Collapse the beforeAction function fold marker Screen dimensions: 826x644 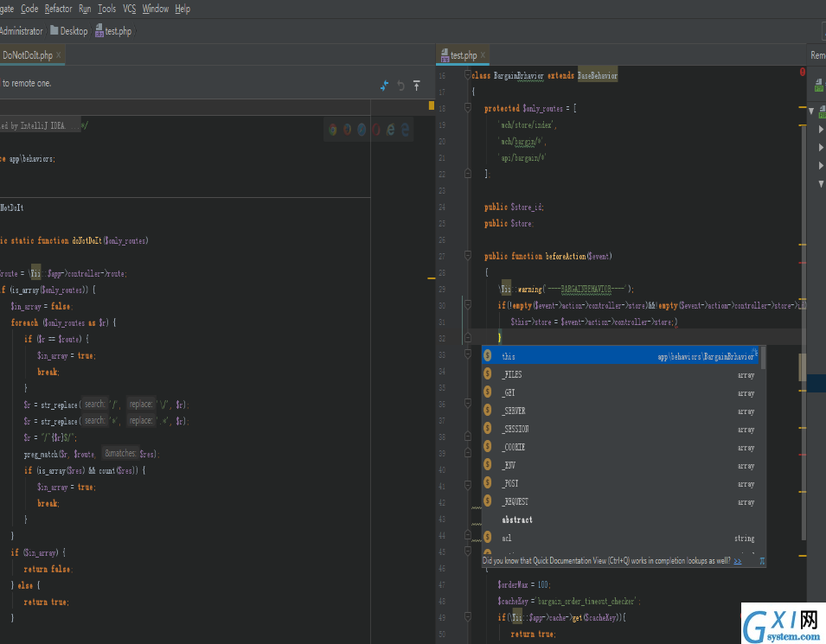[x=467, y=255]
